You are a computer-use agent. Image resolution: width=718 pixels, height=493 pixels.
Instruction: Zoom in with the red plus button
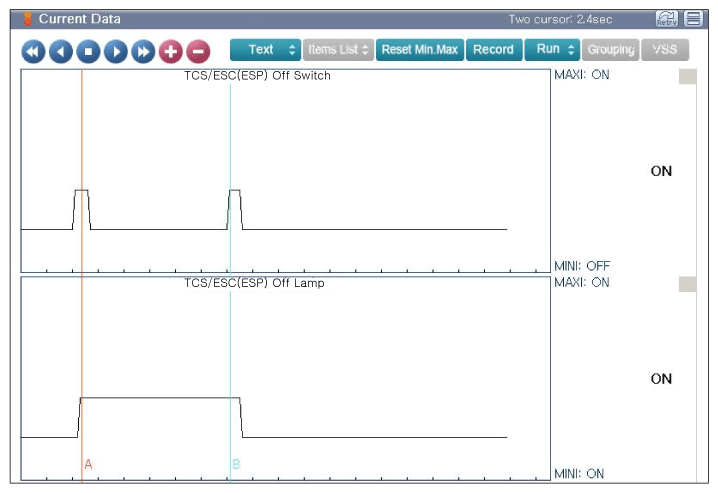click(171, 51)
